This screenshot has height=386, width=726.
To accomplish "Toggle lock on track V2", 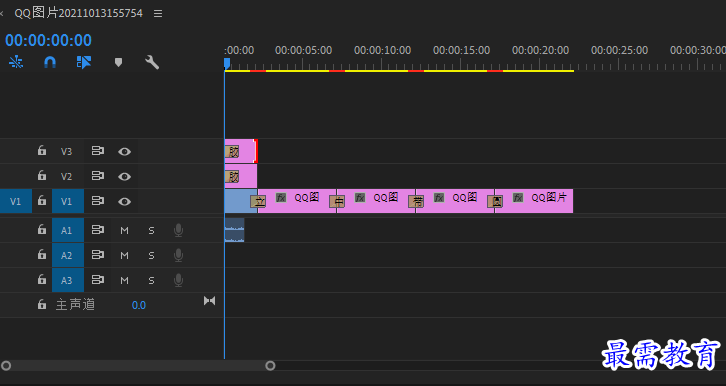I will pos(42,175).
